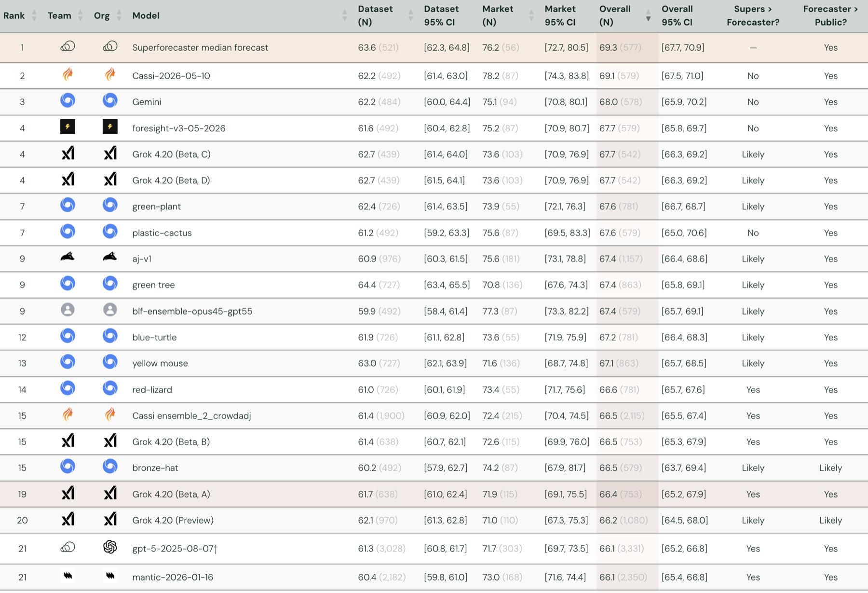Click the "Forecaster > Public?" column header

pos(830,15)
